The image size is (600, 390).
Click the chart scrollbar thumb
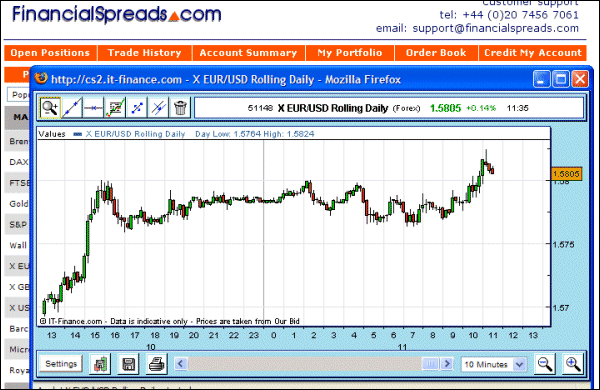(430, 363)
